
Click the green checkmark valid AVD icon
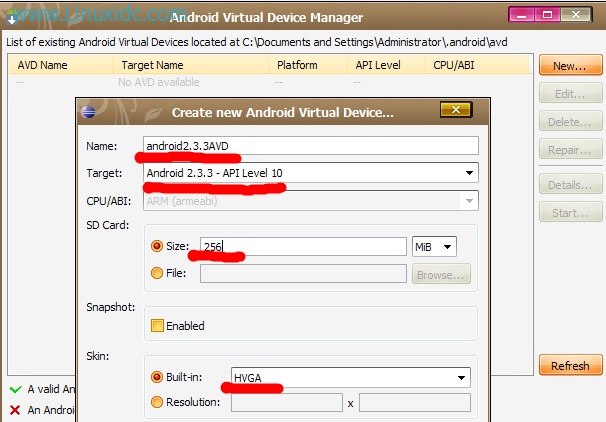[x=15, y=390]
